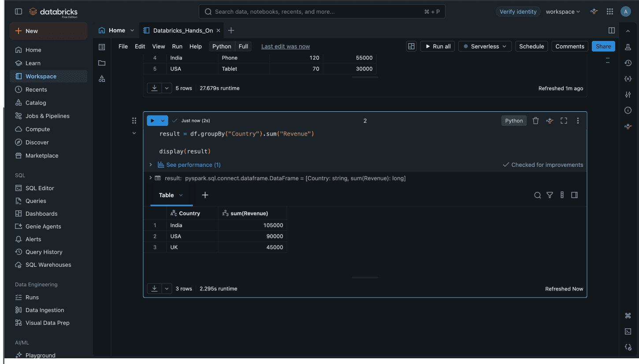Open the Run menu
639x364 pixels.
point(177,46)
